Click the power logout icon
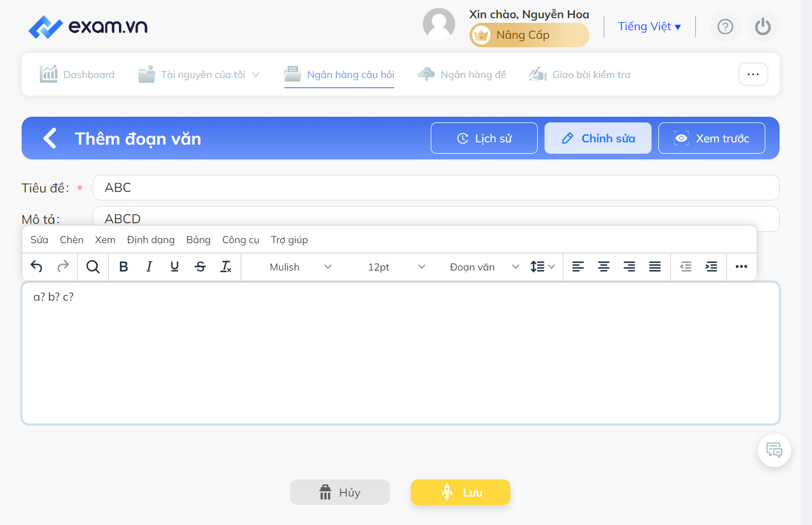812x525 pixels. (x=763, y=27)
